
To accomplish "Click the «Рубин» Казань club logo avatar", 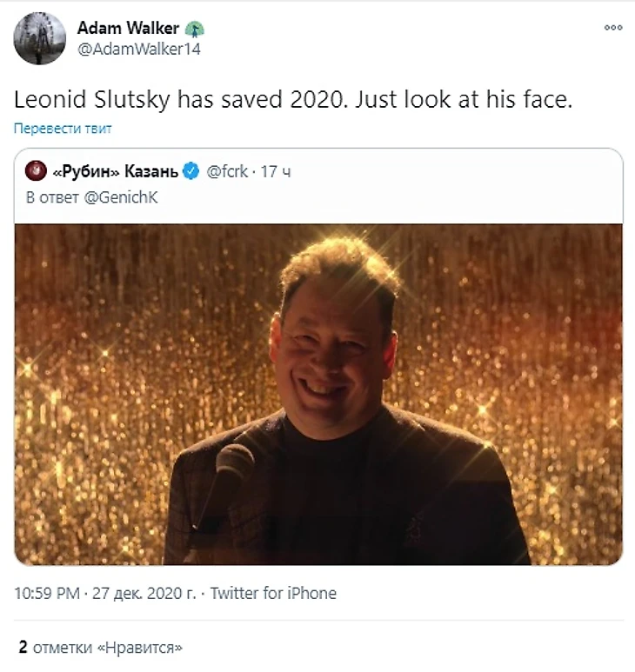I will [36, 171].
